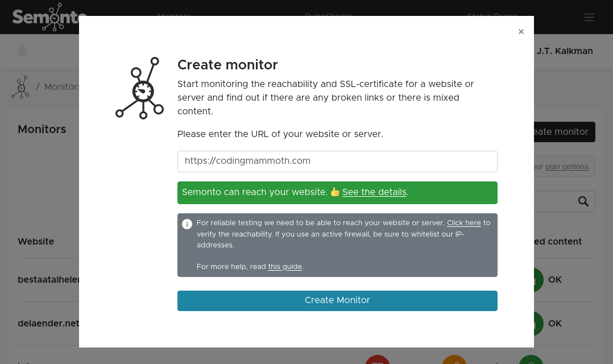
Task: Click the info icon in the gray notice
Action: [187, 224]
